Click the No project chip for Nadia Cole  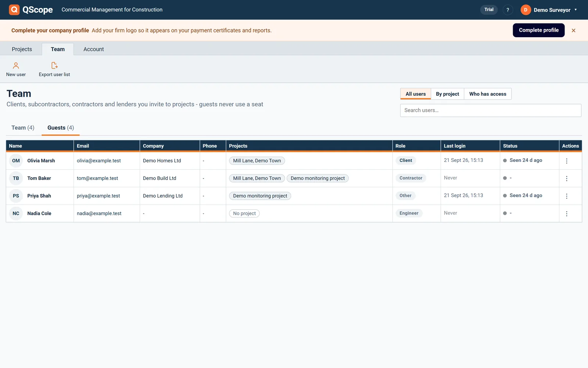click(x=244, y=213)
